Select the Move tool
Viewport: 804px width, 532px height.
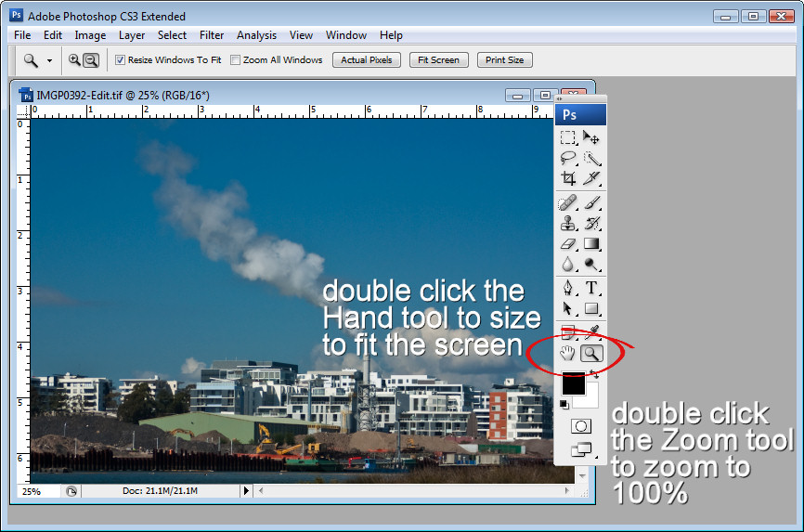tap(590, 138)
